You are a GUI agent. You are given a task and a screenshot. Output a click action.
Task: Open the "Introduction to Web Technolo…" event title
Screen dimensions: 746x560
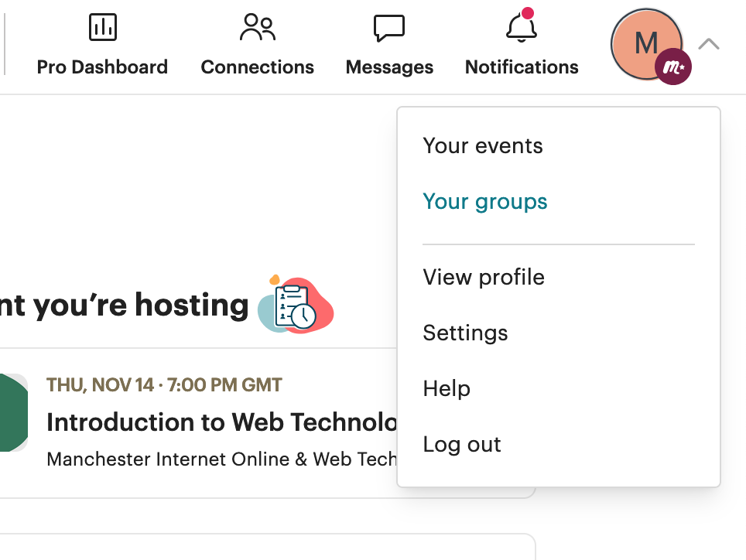(x=221, y=422)
